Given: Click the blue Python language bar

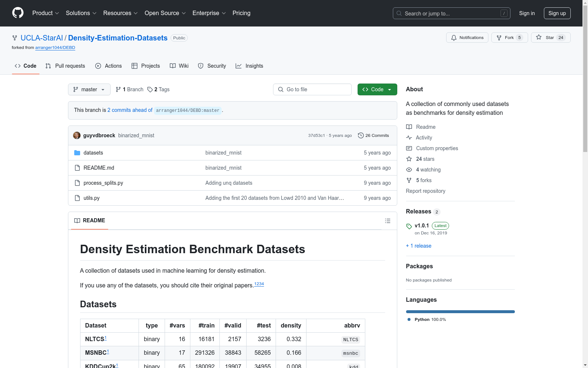Looking at the screenshot, I should (460, 312).
